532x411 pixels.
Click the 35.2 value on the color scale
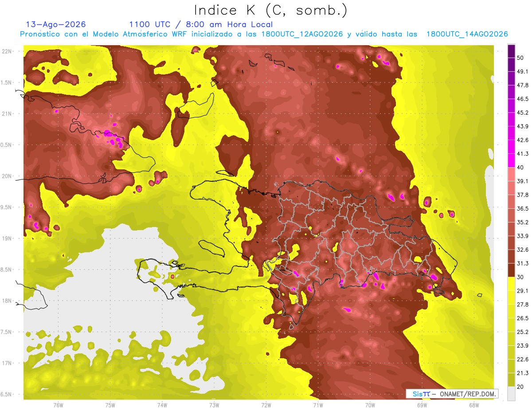pos(523,222)
